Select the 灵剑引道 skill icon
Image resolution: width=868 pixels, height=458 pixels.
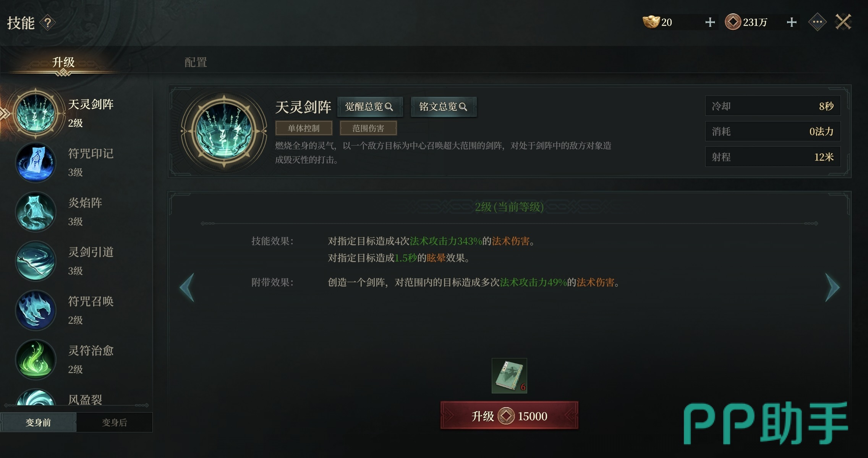click(x=36, y=261)
